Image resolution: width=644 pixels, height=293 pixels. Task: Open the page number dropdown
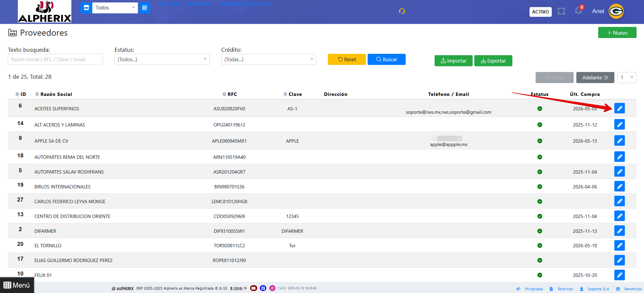[627, 77]
